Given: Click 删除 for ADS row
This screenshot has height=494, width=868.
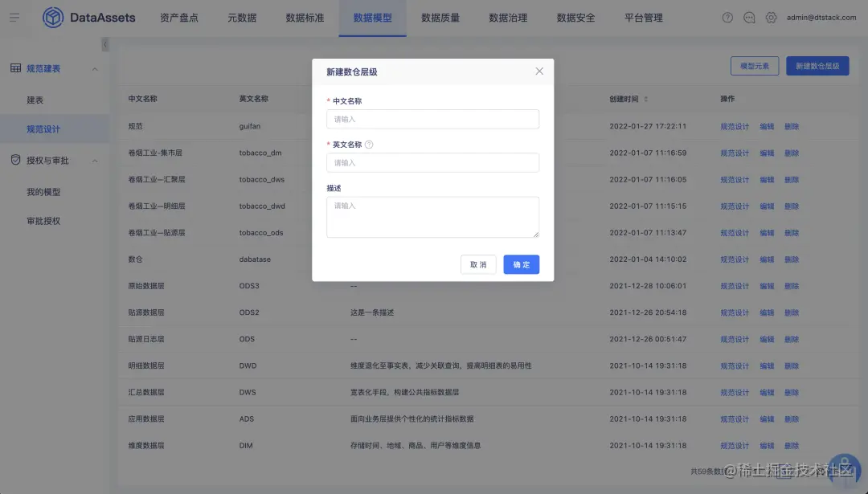Looking at the screenshot, I should coord(792,418).
